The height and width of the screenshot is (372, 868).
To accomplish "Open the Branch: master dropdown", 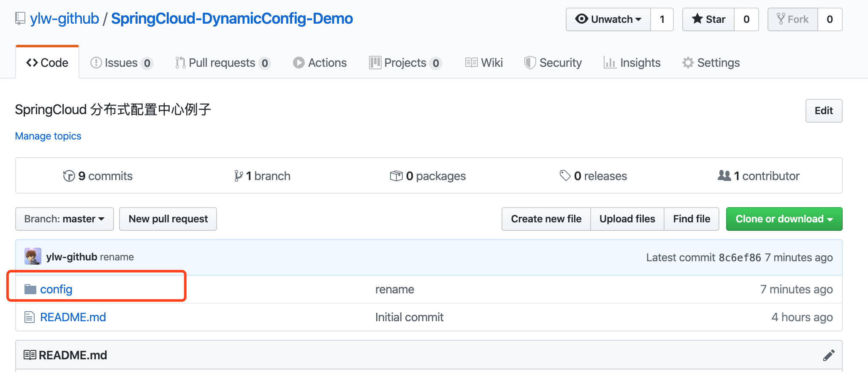I will click(65, 219).
